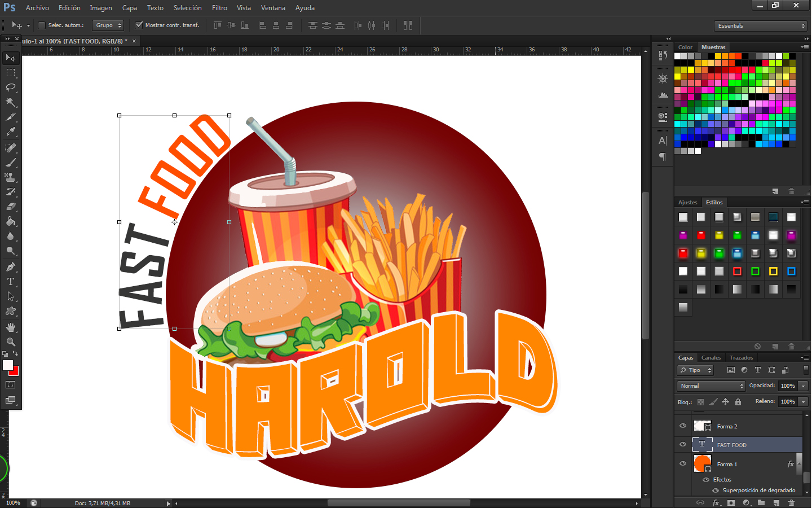Open the collapsed Paragraph panel icon

click(x=663, y=156)
